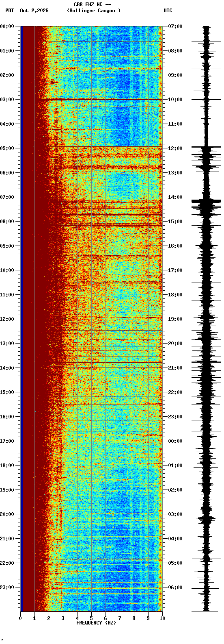
Task: Select the 17:00 PDT time label
Action: (7, 441)
